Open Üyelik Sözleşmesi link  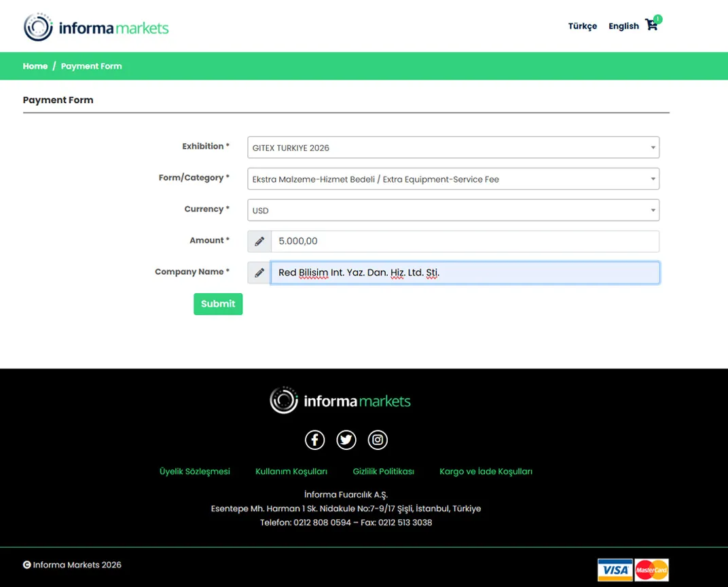[x=194, y=472]
